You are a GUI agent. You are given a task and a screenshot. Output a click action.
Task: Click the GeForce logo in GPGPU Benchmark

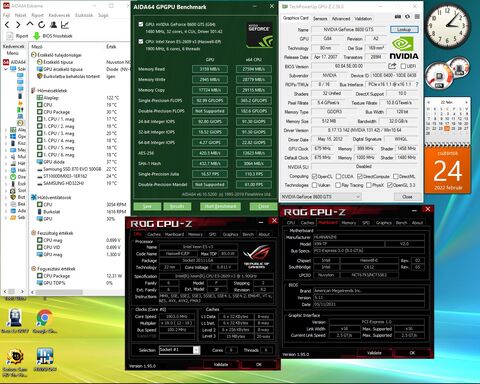pos(260,35)
